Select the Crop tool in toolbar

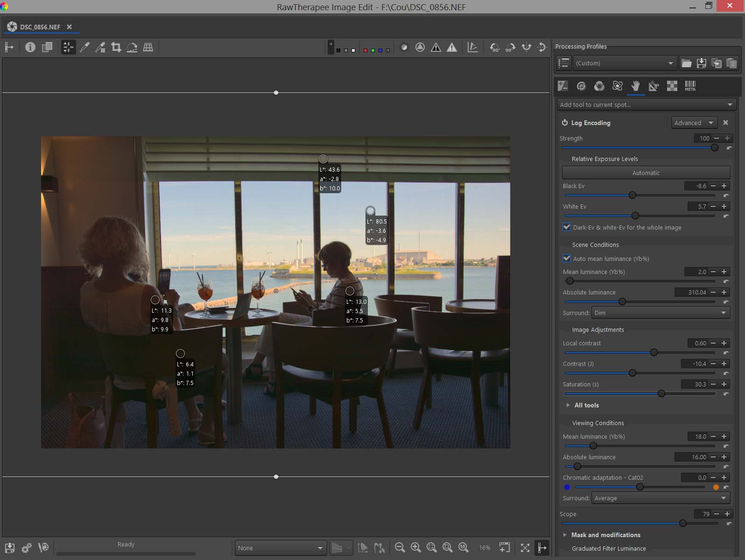coord(116,47)
